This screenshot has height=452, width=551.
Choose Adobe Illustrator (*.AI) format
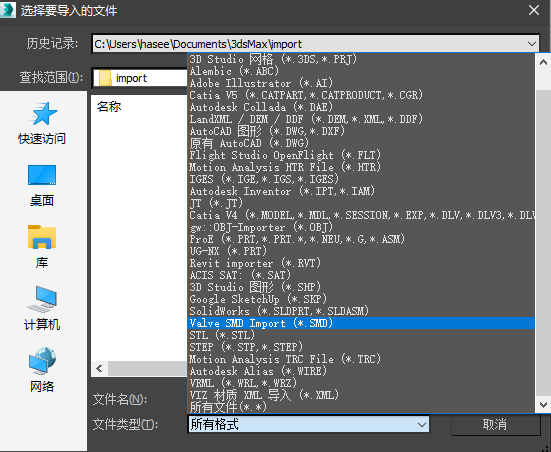click(361, 83)
